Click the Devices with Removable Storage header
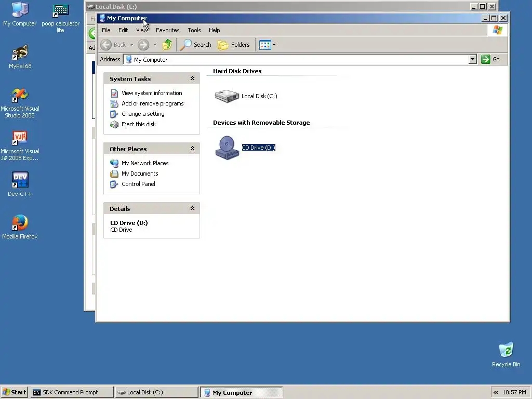The width and height of the screenshot is (532, 399). (261, 123)
